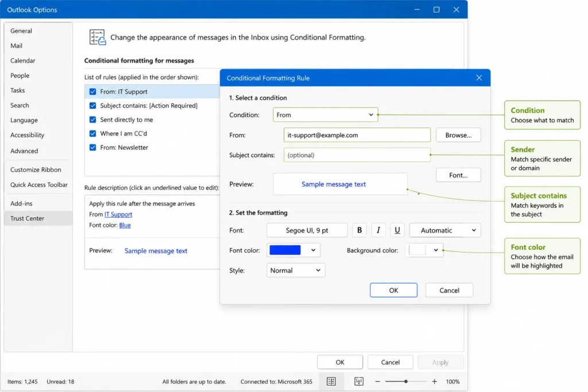
Task: Click Apply in Outlook Options window
Action: (x=440, y=362)
